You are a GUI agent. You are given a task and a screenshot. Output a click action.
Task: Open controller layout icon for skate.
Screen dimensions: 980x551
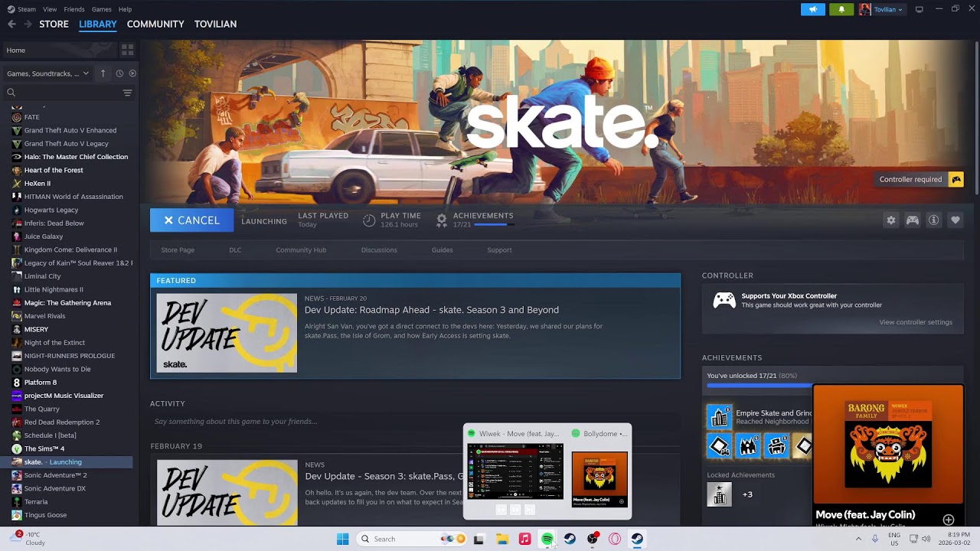coord(913,220)
